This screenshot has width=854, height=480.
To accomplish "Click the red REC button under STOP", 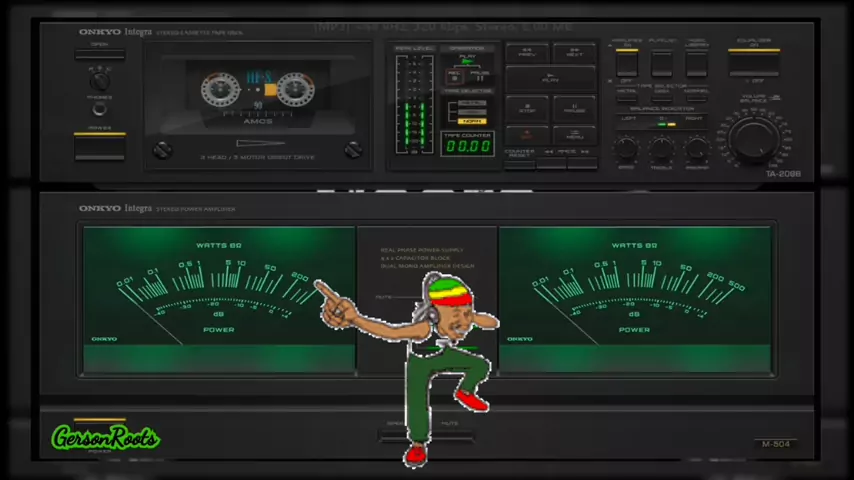I will coord(526,135).
